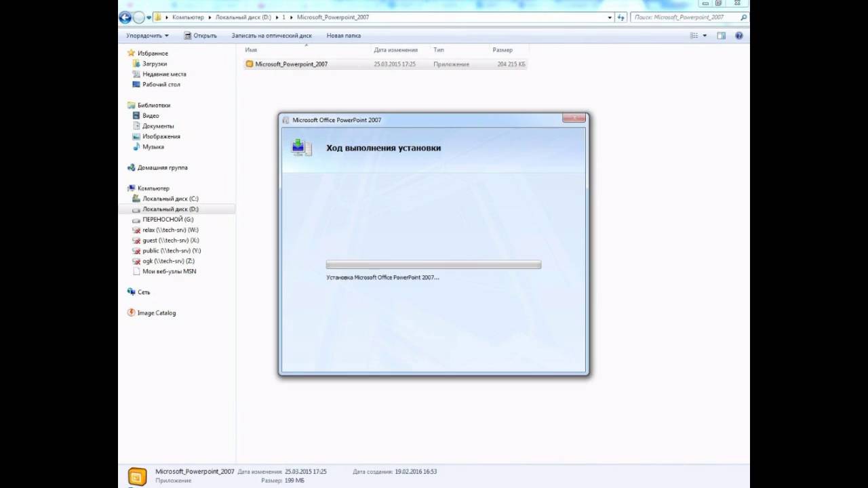The image size is (868, 488).
Task: Click the installer progress bar in setup dialog
Action: click(433, 265)
